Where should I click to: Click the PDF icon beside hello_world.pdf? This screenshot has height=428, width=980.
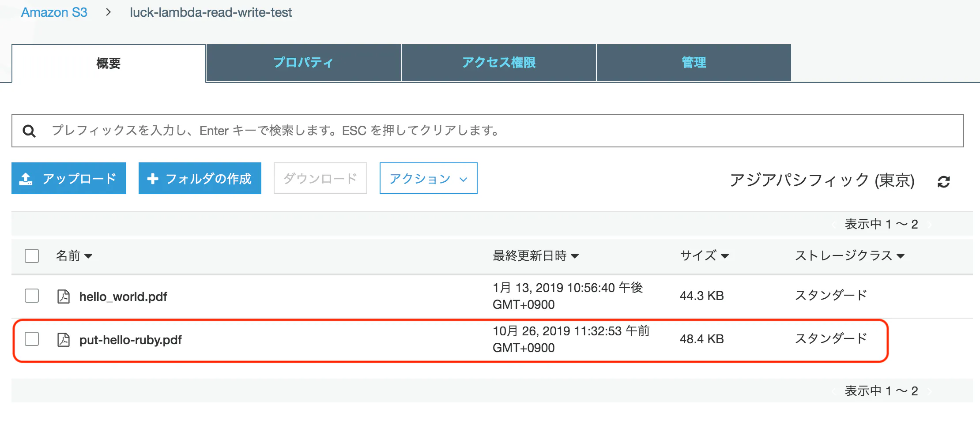pyautogui.click(x=64, y=296)
